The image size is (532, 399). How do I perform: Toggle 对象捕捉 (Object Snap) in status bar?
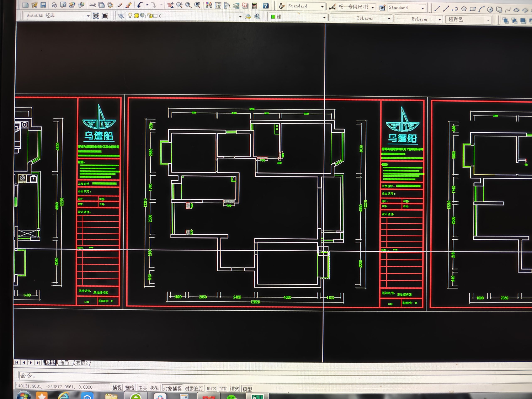pos(172,388)
